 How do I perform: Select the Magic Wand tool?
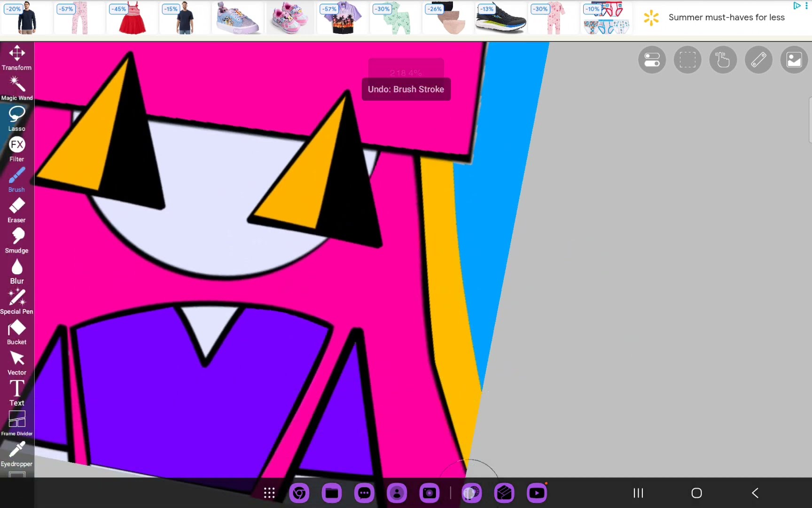click(x=17, y=88)
